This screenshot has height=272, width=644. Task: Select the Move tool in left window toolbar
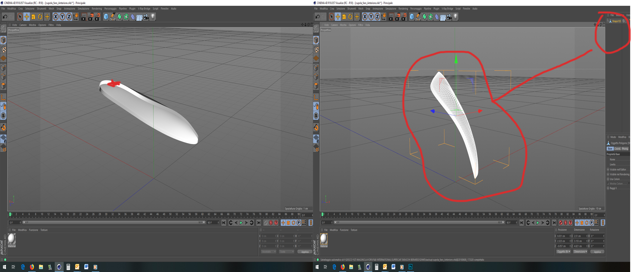[x=26, y=17]
